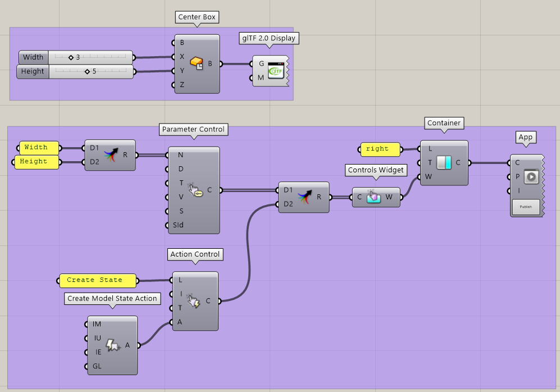Click the A output of Create Model State
The image size is (560, 392).
(x=128, y=345)
